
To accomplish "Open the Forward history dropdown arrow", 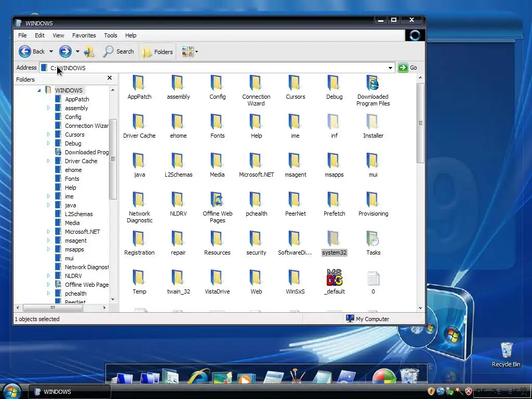I will pos(77,51).
